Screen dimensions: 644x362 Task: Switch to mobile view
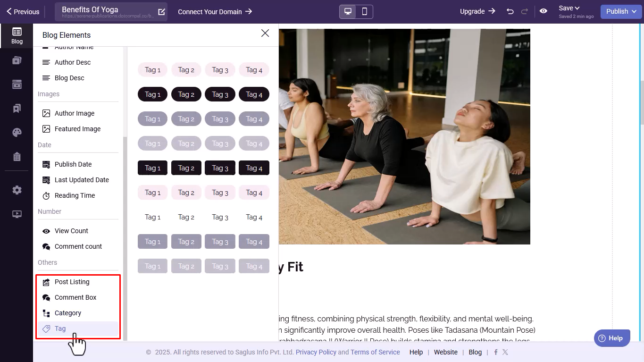click(364, 12)
